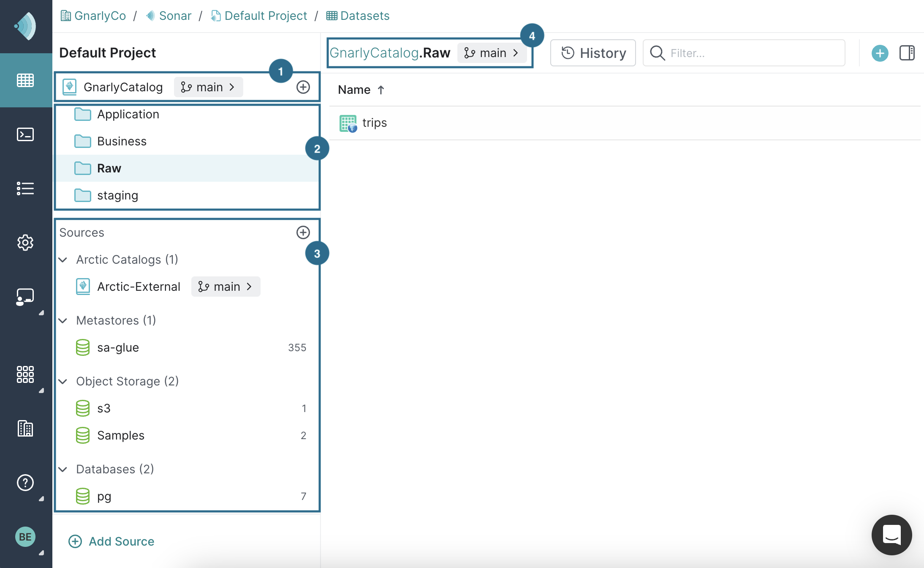This screenshot has height=568, width=924.
Task: Open project Settings gear
Action: pos(26,243)
